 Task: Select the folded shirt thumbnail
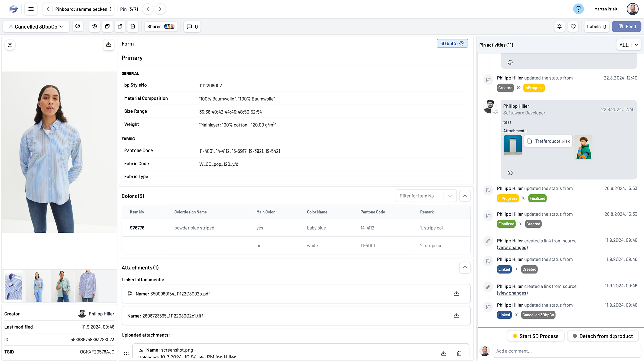[13, 286]
